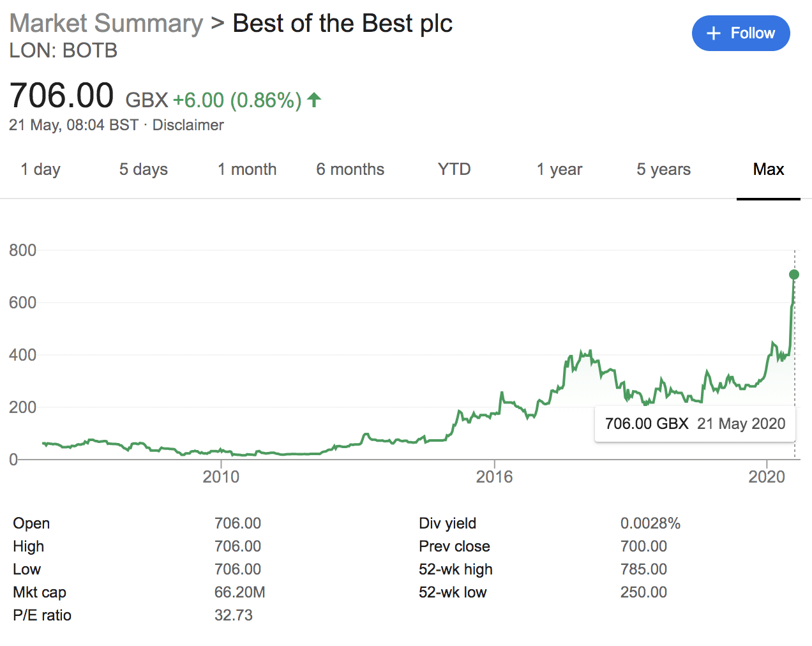Select the 5 days range tab
This screenshot has width=812, height=646.
click(x=144, y=169)
